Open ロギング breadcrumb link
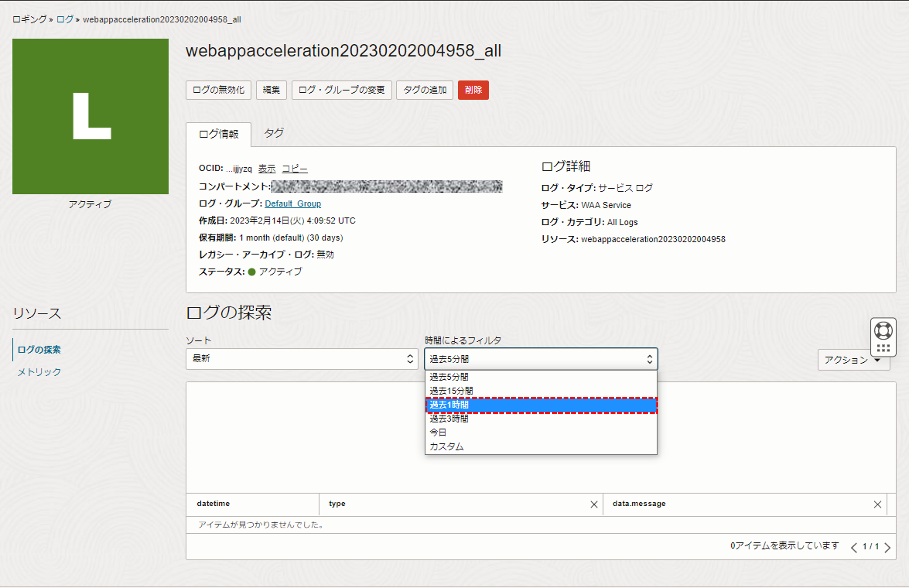 [x=29, y=19]
